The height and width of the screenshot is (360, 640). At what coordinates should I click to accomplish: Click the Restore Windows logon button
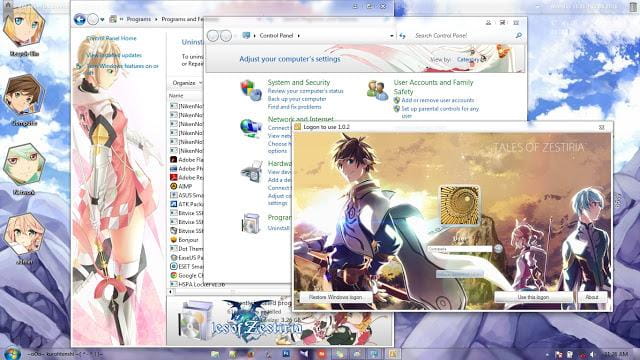(x=336, y=297)
